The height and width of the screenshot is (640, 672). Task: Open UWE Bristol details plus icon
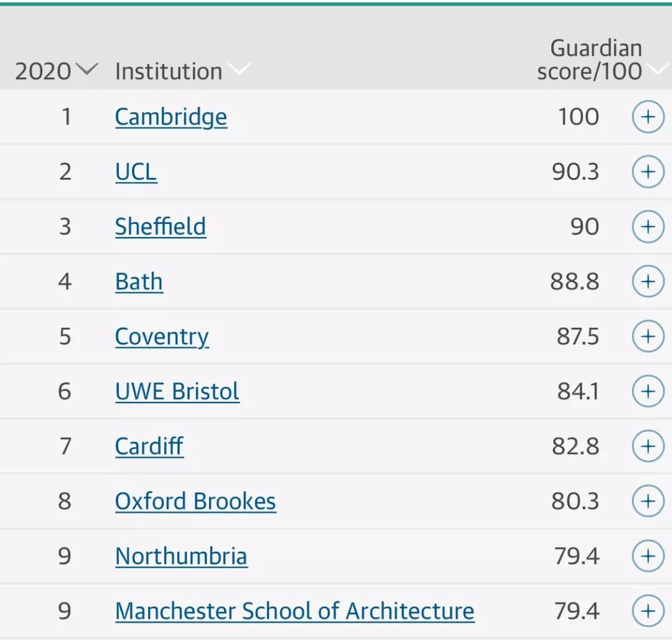pyautogui.click(x=648, y=391)
